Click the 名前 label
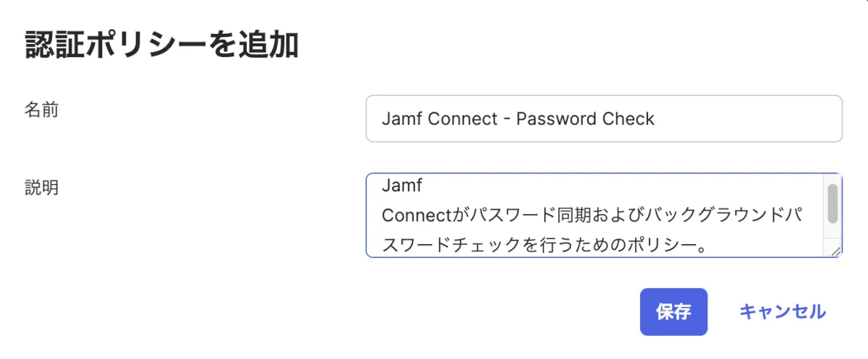Viewport: 868px width, 359px height. click(42, 110)
